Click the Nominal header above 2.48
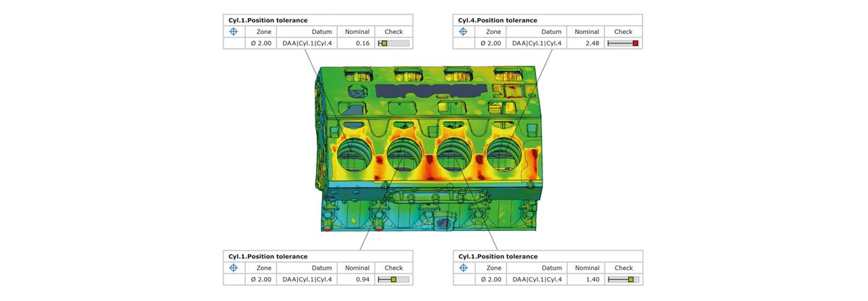 [x=587, y=32]
